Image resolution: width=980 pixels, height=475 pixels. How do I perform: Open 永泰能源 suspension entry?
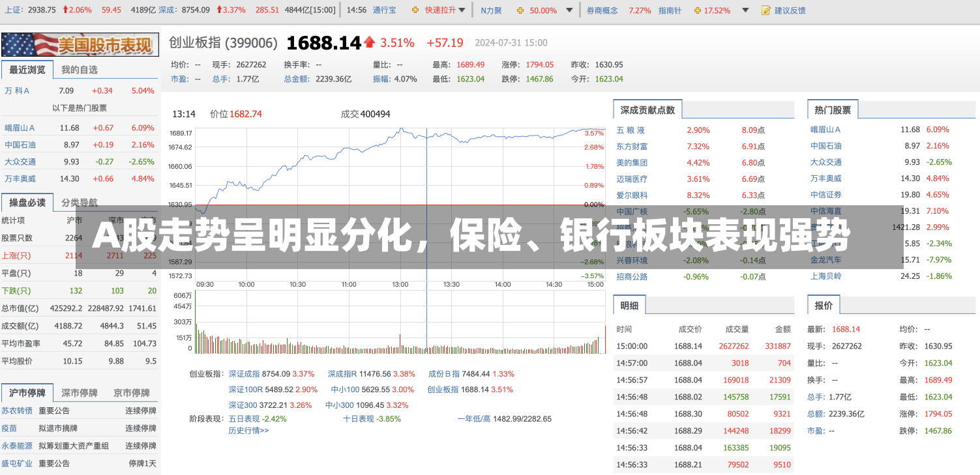pos(17,446)
